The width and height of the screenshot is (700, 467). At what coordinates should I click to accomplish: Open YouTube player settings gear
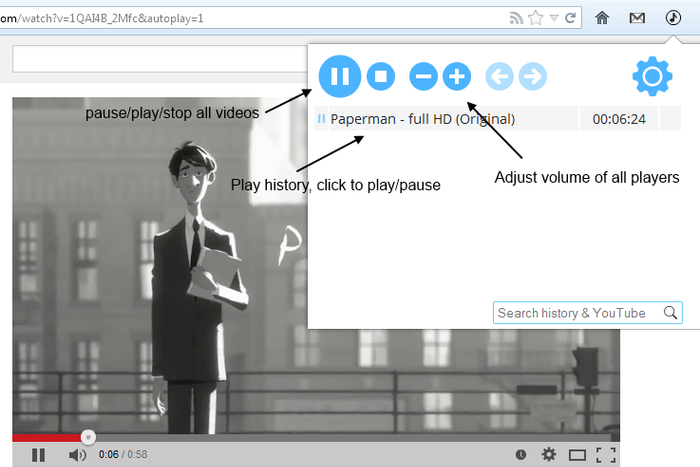(548, 455)
